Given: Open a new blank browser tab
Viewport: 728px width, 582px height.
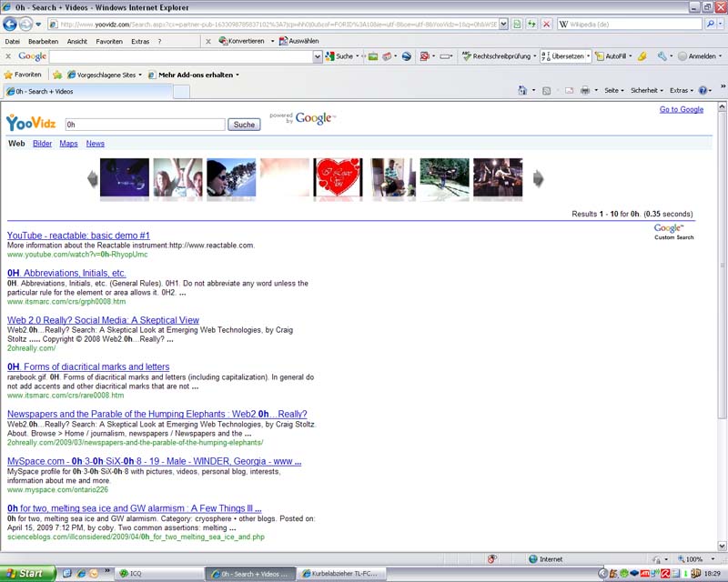Looking at the screenshot, I should [x=181, y=92].
